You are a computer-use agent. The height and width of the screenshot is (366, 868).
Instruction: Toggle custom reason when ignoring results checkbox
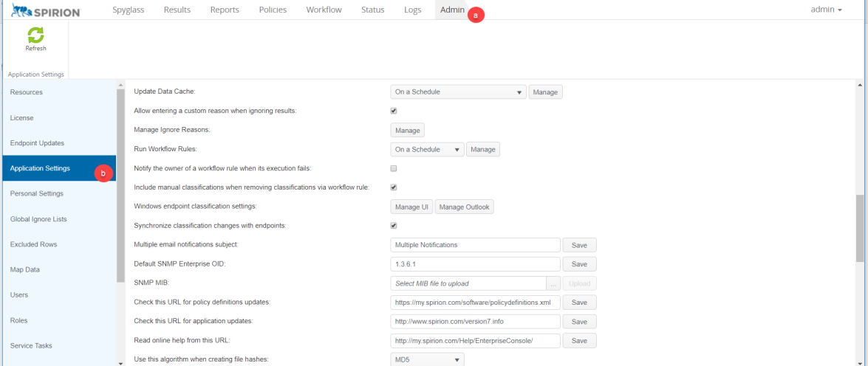point(394,111)
